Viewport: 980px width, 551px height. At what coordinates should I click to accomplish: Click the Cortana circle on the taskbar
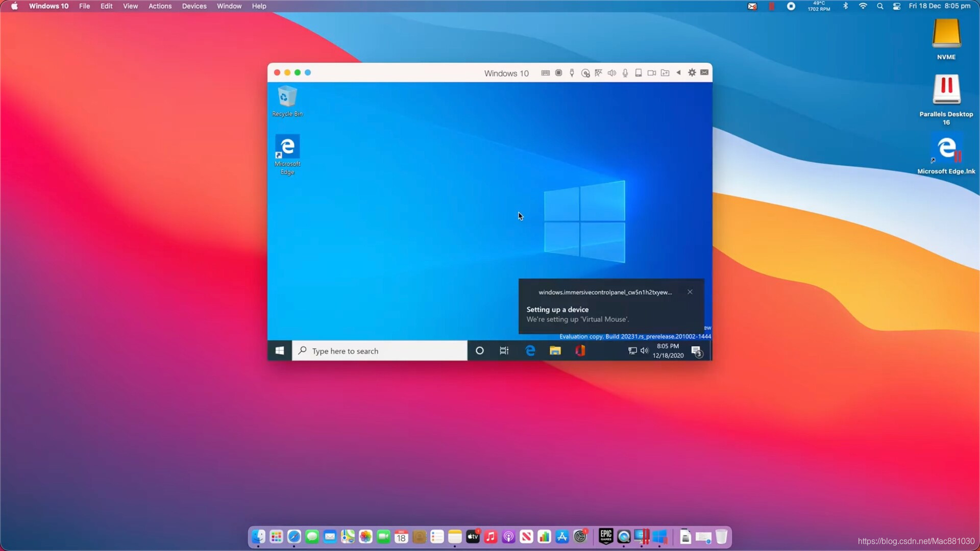tap(479, 350)
